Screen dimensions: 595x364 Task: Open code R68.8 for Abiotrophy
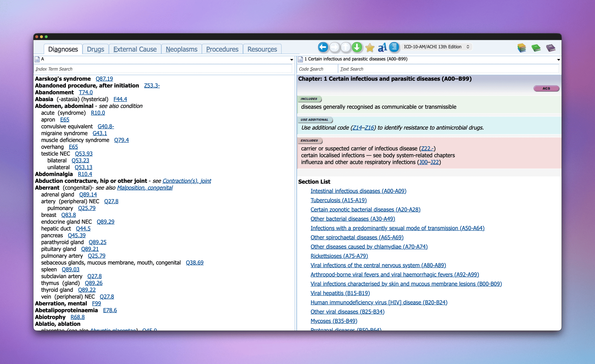pos(78,317)
